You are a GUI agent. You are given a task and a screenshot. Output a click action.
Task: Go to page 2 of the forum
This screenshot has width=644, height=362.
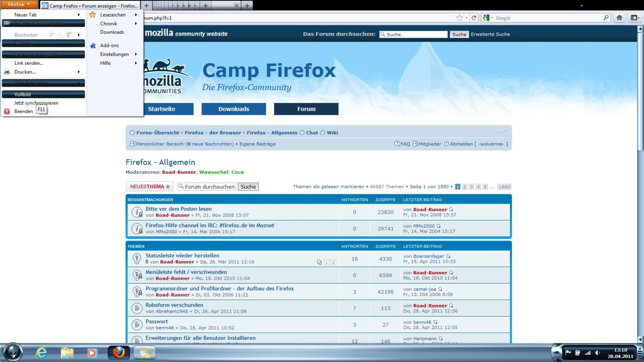(x=465, y=187)
